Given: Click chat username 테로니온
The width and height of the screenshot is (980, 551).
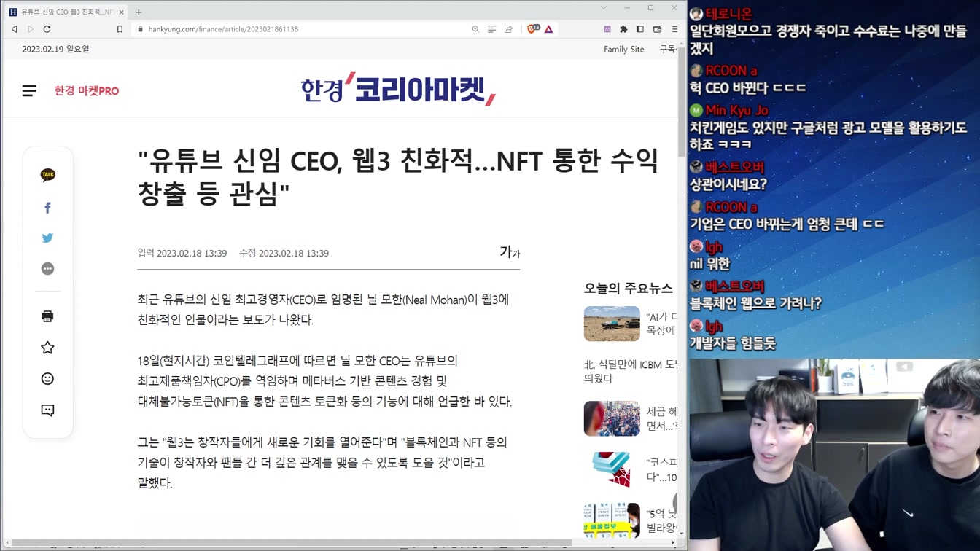Looking at the screenshot, I should 728,13.
